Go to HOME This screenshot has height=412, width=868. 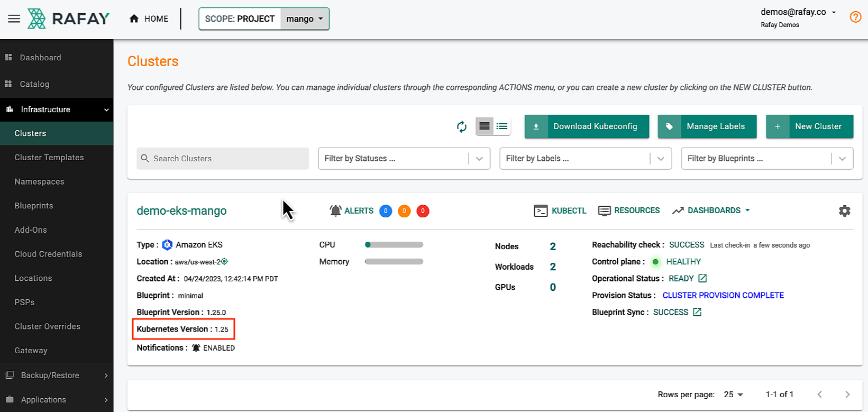coord(149,19)
